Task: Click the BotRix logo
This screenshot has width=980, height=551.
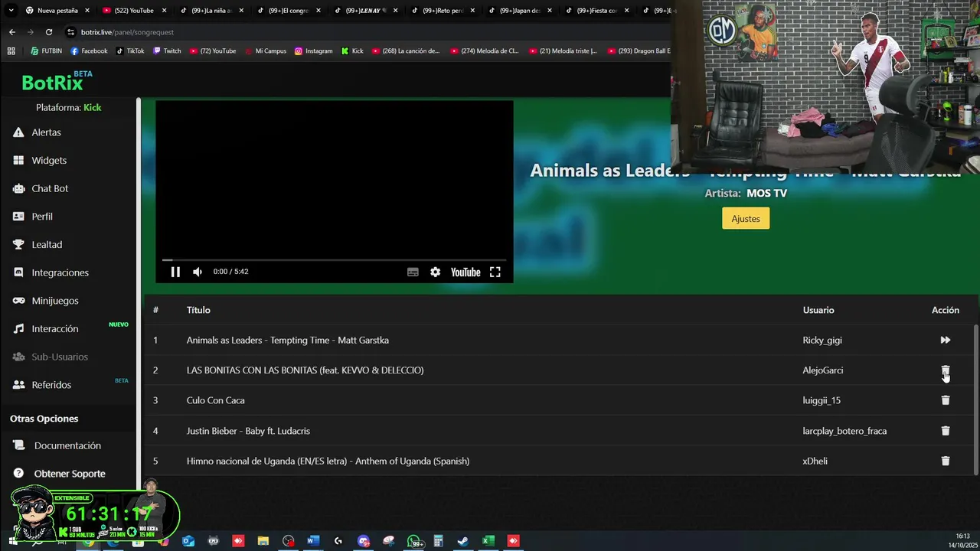Action: [55, 81]
